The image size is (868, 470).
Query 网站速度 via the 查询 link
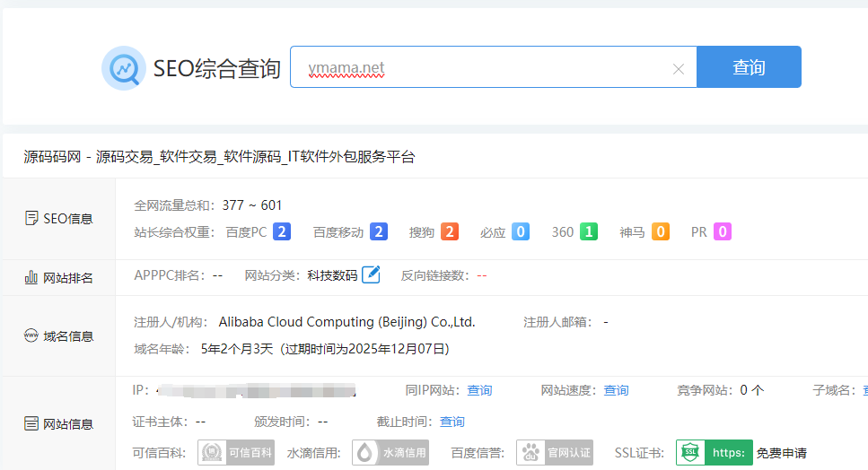(x=616, y=390)
